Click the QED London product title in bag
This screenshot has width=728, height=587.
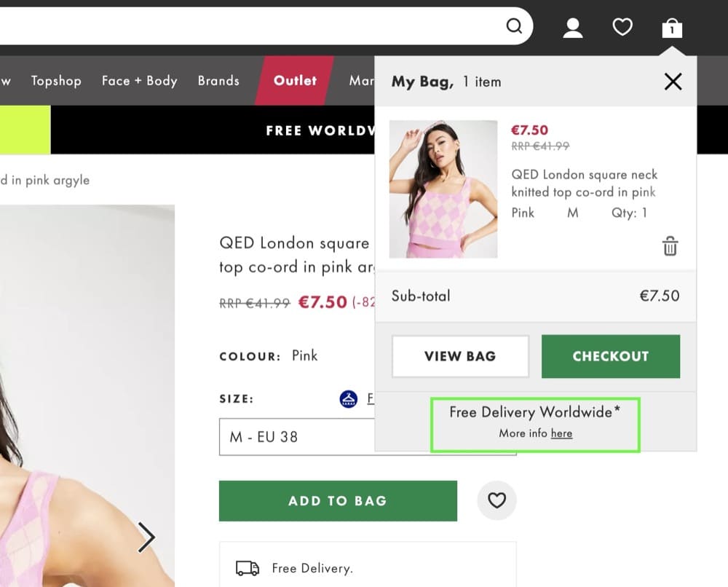pos(584,183)
